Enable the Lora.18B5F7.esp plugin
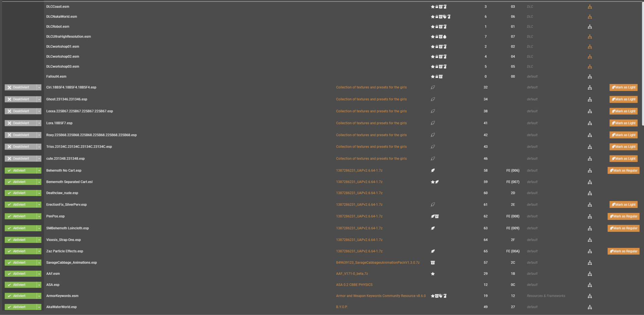 (x=20, y=123)
